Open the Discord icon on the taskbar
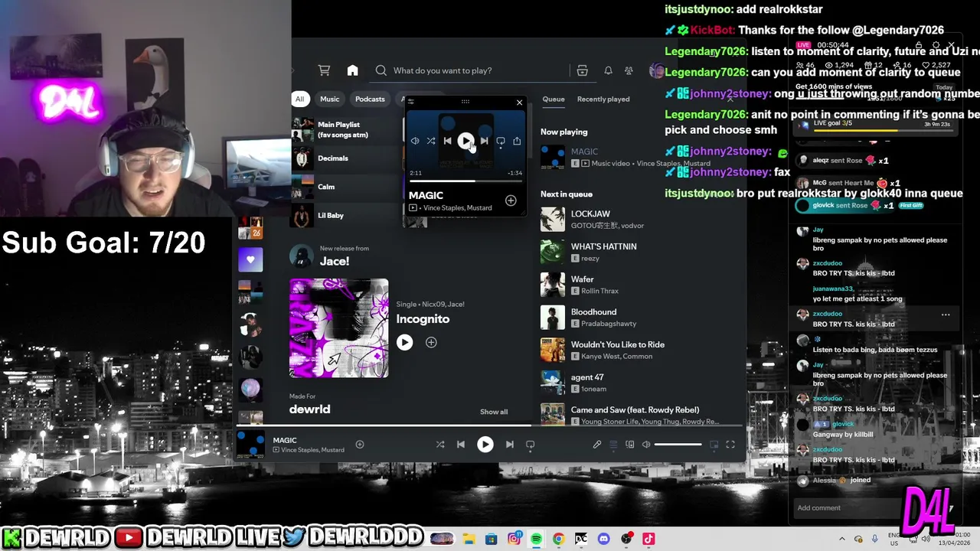Screen dimensions: 980x551 tap(603, 539)
